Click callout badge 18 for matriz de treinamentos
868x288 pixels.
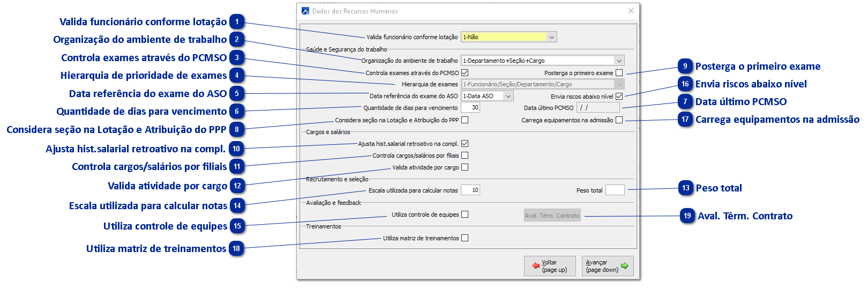(x=237, y=249)
